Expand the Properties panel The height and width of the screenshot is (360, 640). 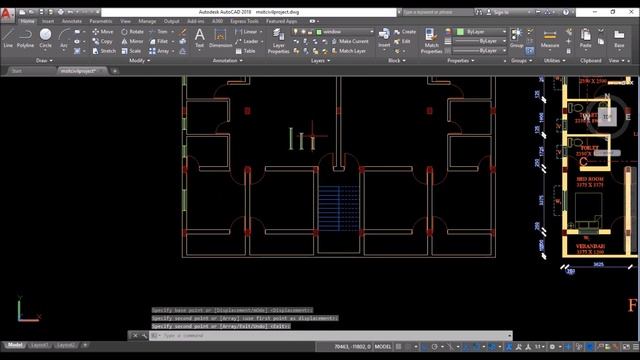point(461,60)
